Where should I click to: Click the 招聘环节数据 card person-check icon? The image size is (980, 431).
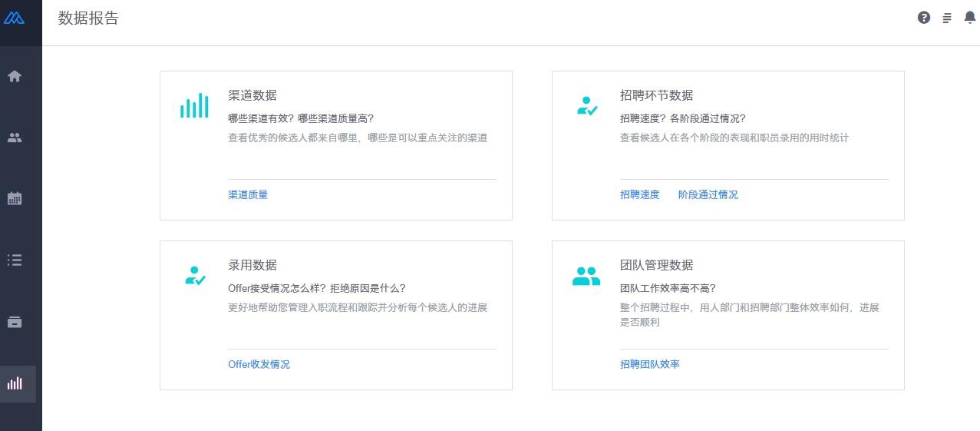tap(586, 106)
